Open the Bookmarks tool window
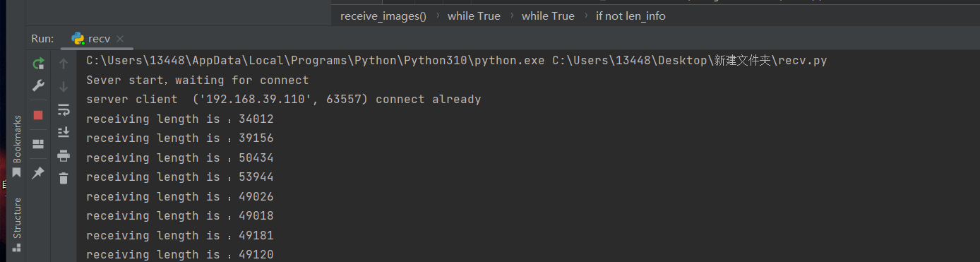The height and width of the screenshot is (262, 980). click(17, 145)
